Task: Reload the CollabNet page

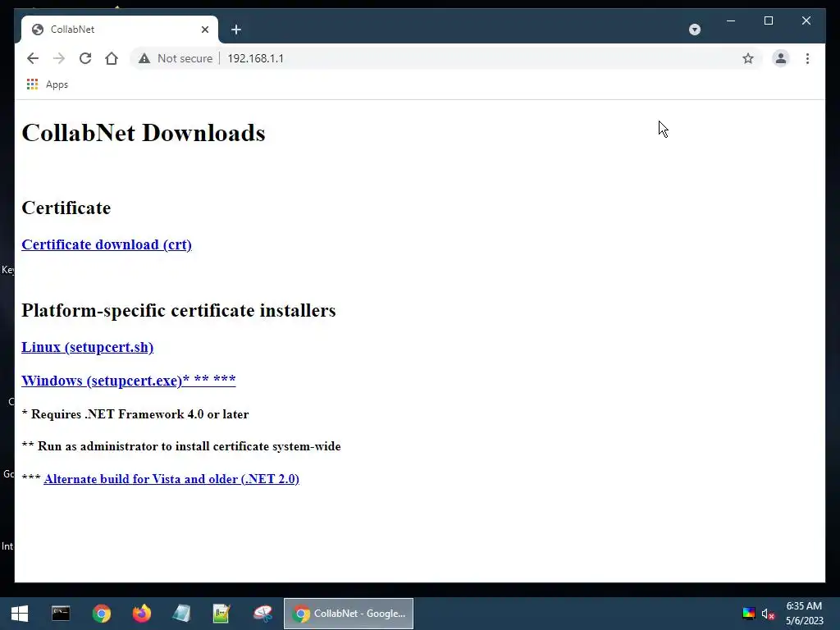Action: click(x=85, y=58)
